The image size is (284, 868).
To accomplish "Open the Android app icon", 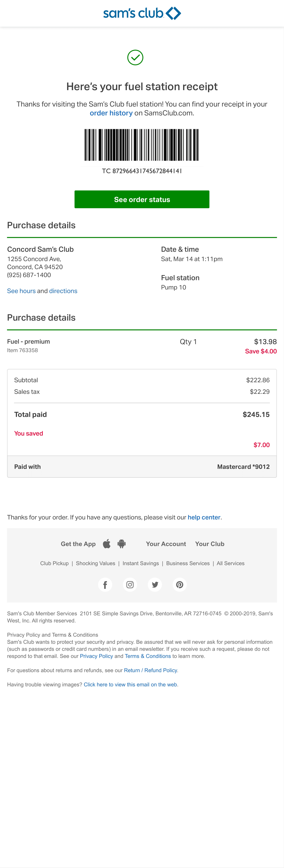I will [122, 544].
